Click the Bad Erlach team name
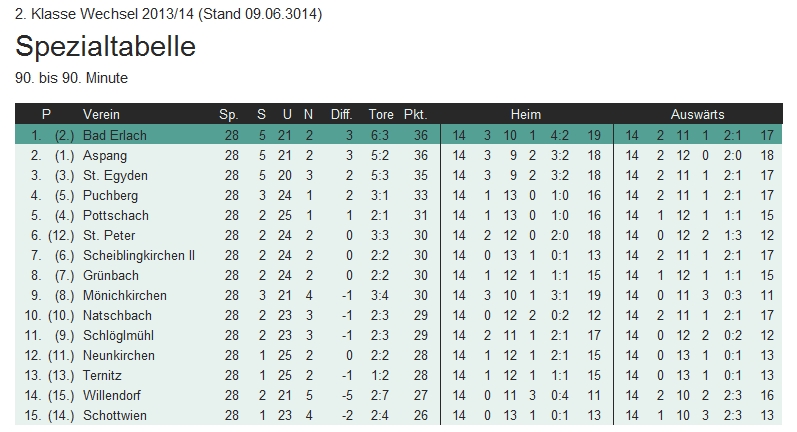 111,136
